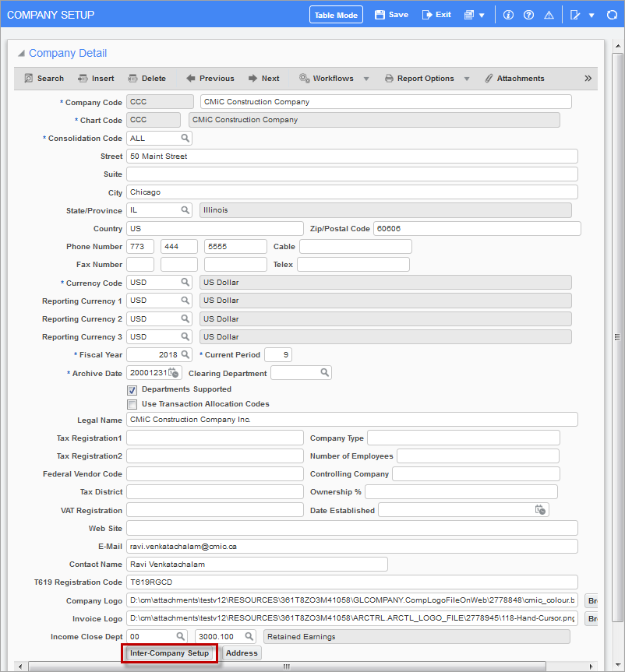The width and height of the screenshot is (625, 672).
Task: Click the Current Period field
Action: coord(278,354)
